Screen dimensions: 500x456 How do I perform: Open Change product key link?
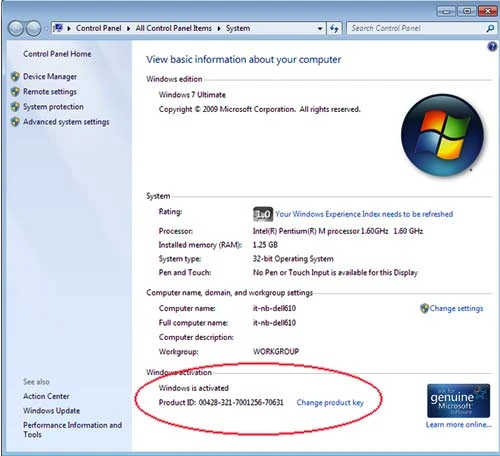point(330,403)
